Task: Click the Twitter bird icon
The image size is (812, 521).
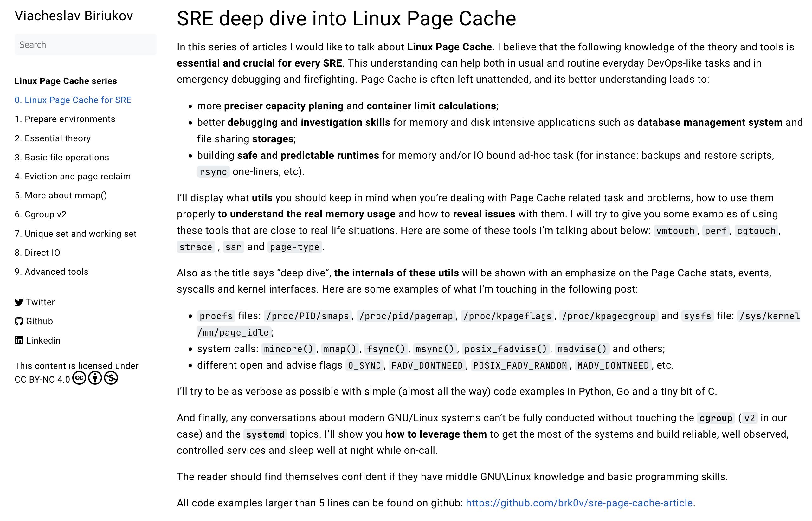Action: 19,302
